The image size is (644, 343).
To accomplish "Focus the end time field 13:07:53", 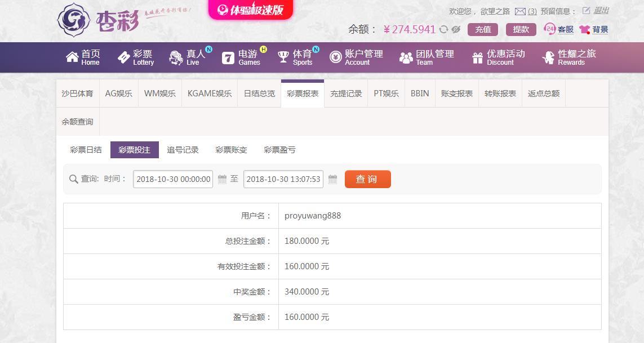I will click(x=283, y=179).
